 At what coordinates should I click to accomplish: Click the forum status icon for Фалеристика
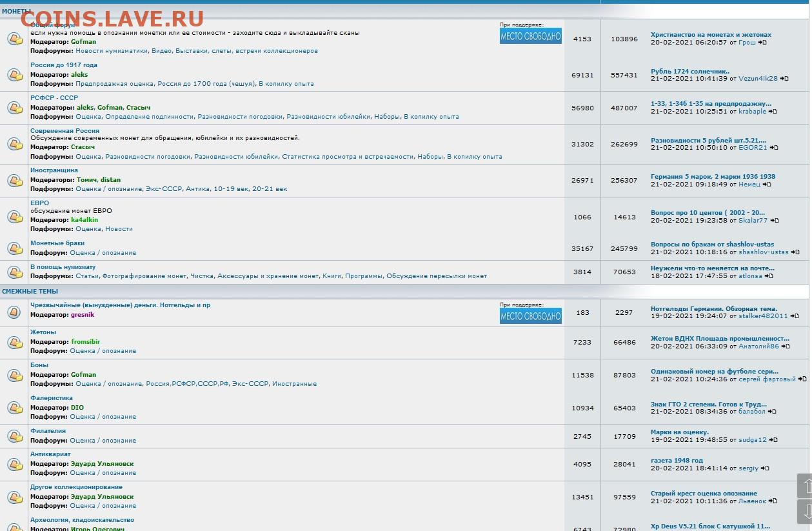pyautogui.click(x=14, y=408)
